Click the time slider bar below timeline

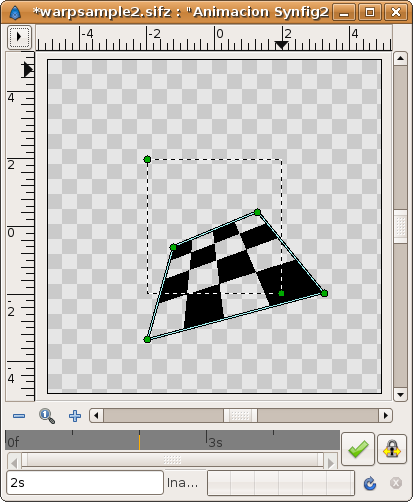(x=172, y=460)
